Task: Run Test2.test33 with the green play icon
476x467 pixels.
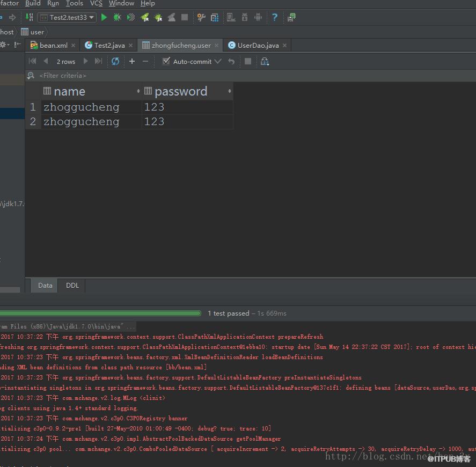Action: point(104,17)
